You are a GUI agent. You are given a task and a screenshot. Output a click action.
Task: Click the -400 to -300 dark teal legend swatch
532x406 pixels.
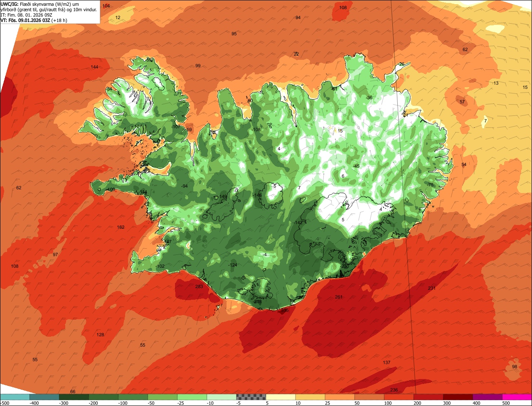pyautogui.click(x=44, y=397)
